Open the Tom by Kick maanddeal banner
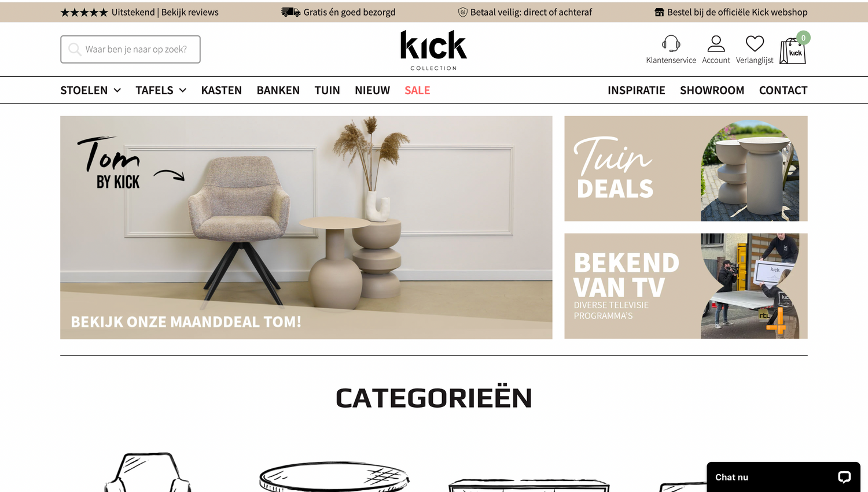 (306, 227)
